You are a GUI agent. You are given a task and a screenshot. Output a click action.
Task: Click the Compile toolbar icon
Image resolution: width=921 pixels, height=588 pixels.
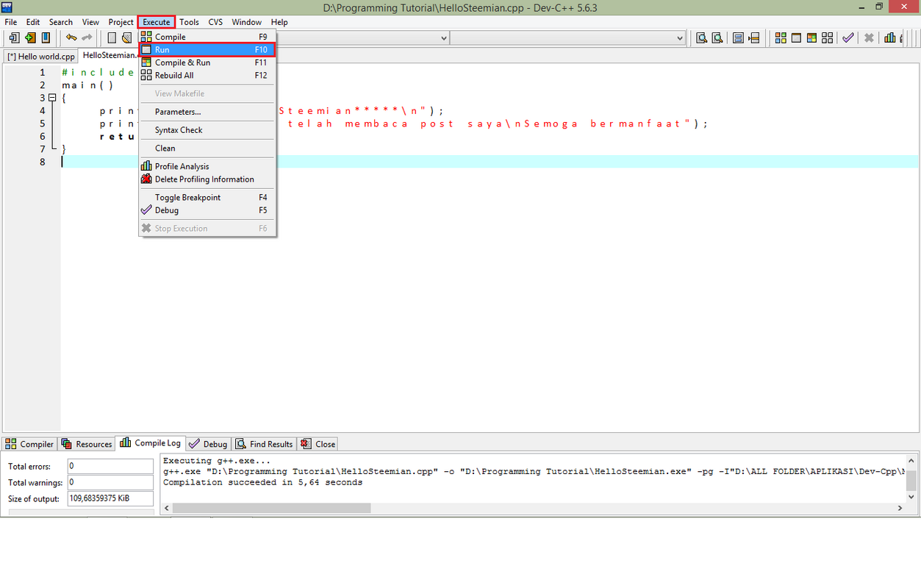pyautogui.click(x=781, y=38)
